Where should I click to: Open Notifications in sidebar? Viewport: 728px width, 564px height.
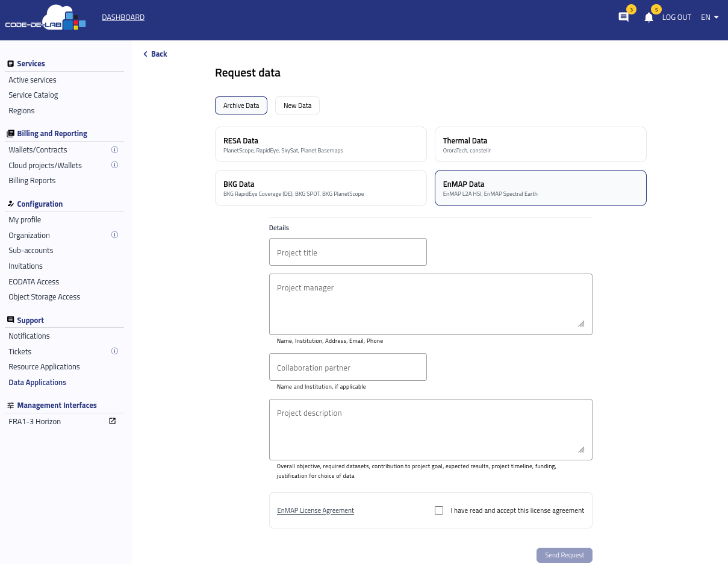29,336
